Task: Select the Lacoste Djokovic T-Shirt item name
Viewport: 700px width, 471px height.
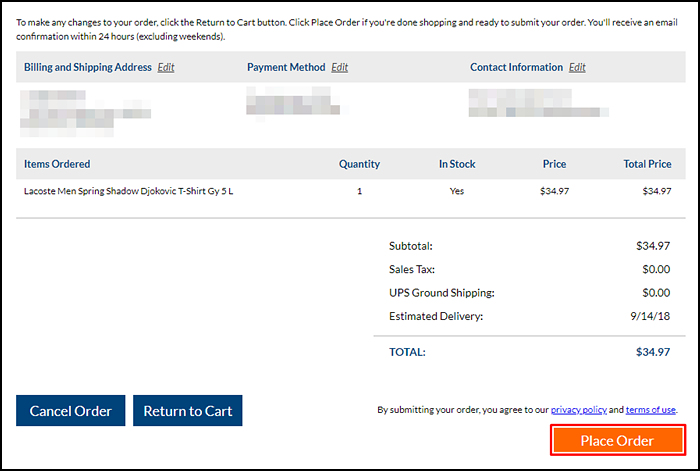Action: (x=129, y=191)
